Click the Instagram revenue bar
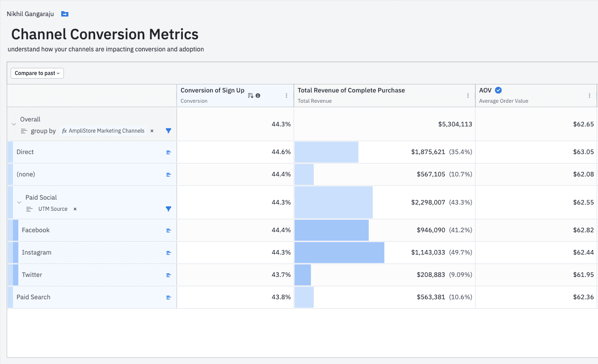Viewport: 598px width, 364px height. click(x=339, y=252)
